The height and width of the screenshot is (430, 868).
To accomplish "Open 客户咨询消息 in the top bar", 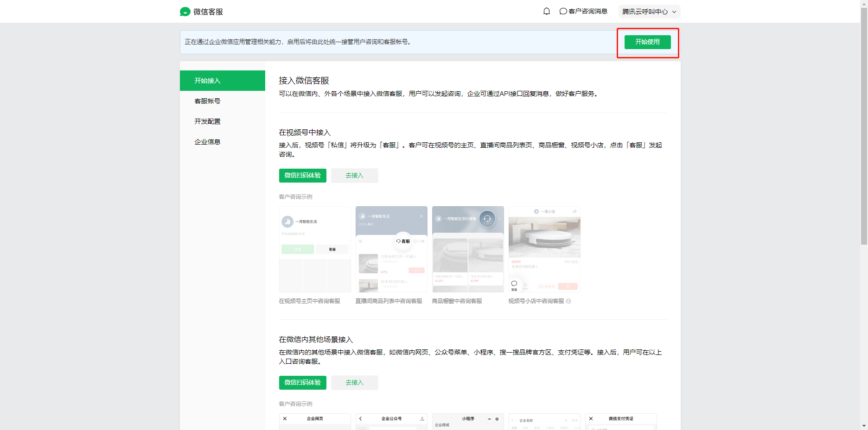I will coord(583,11).
